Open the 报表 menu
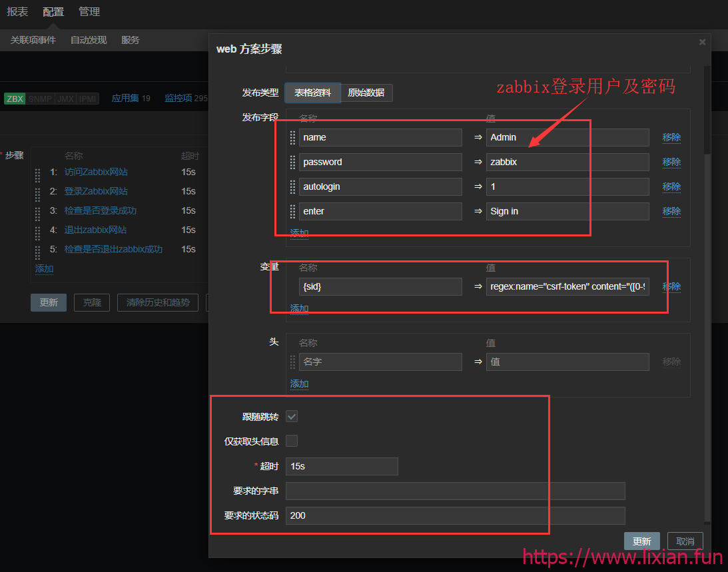 [17, 11]
